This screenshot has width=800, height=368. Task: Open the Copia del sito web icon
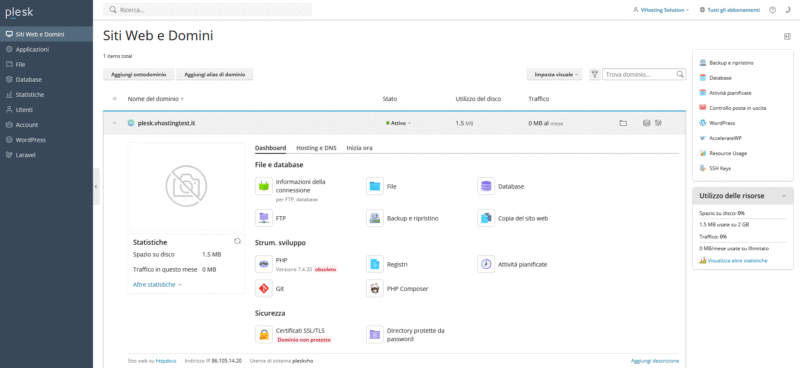pyautogui.click(x=486, y=218)
